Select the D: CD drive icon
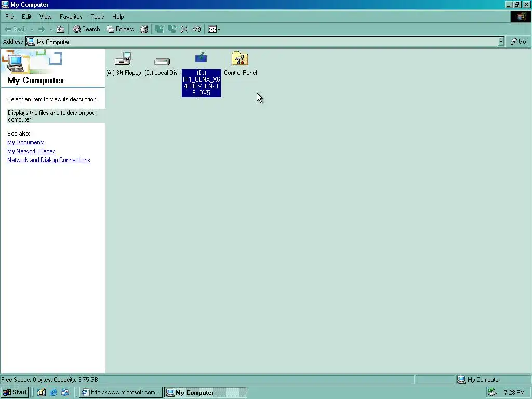The image size is (532, 399). pos(201,58)
